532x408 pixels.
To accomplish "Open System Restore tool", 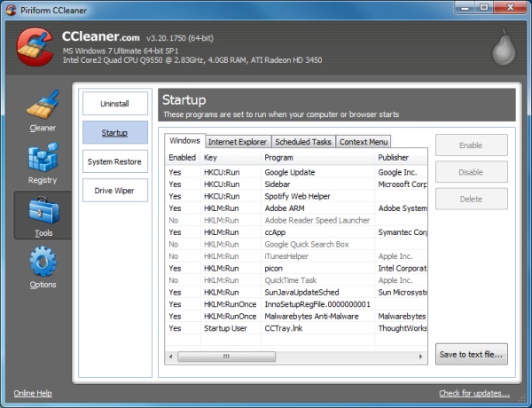I will click(x=115, y=161).
